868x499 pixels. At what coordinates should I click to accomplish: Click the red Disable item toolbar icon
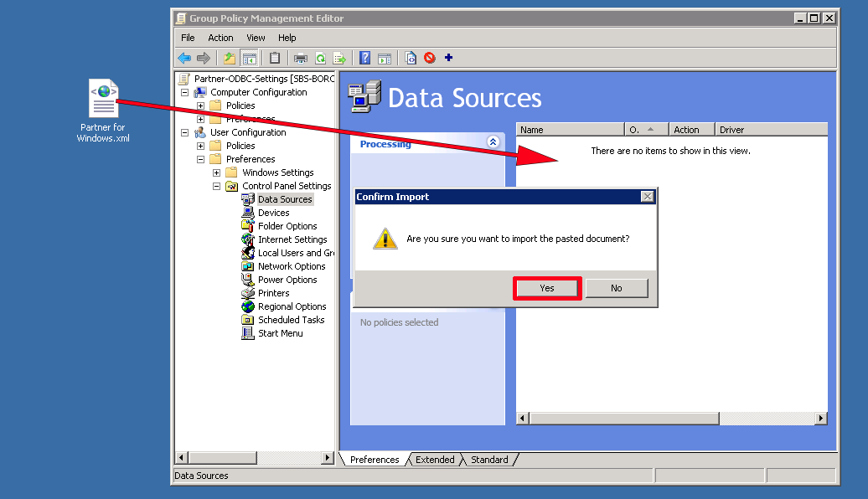[x=430, y=58]
